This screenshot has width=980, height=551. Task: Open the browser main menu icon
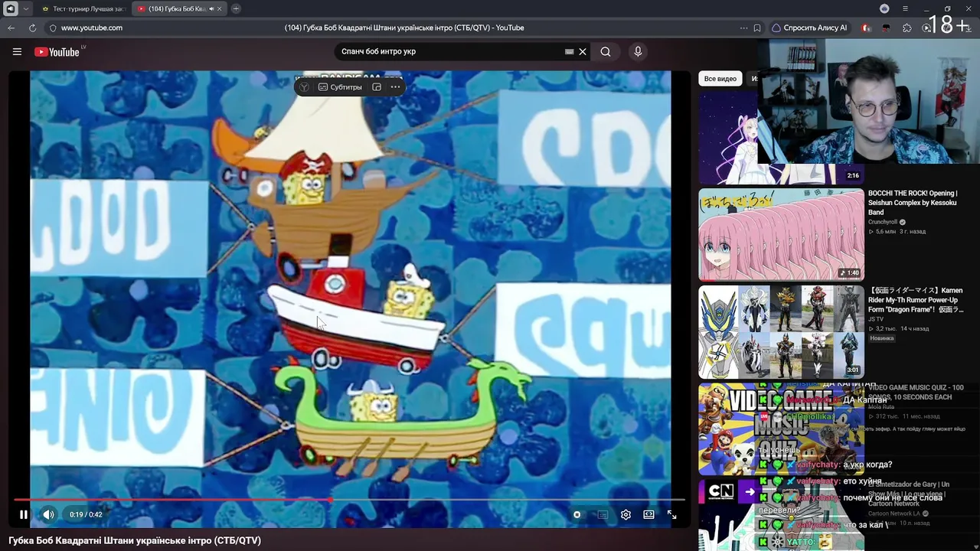click(x=905, y=8)
